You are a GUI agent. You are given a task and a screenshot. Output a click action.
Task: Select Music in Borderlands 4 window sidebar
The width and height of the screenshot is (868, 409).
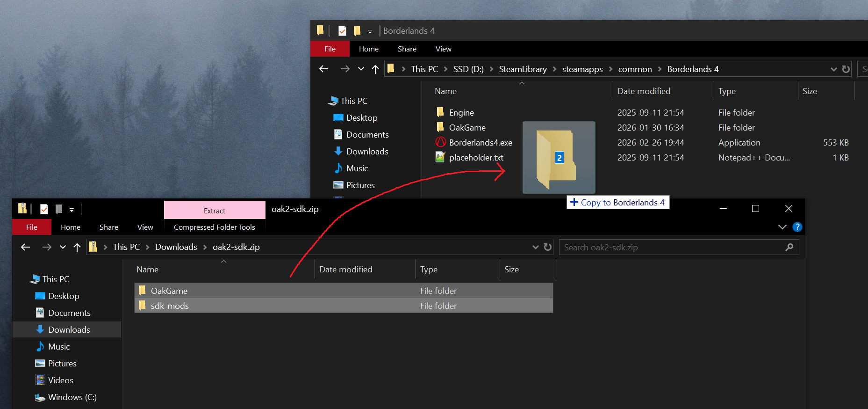click(357, 168)
